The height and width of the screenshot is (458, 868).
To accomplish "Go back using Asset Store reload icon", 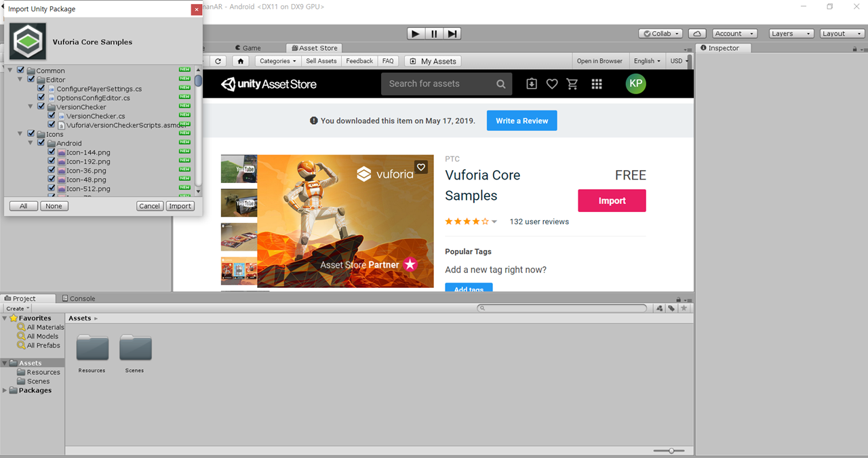I will [218, 61].
